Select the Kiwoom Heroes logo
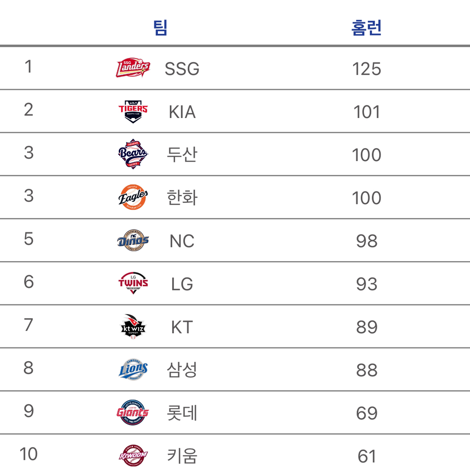Image resolution: width=470 pixels, height=476 pixels. [133, 455]
